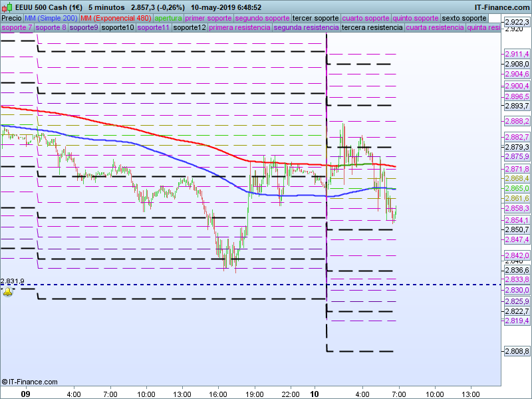
Task: Click the 2.842,0 price tag
Action: click(517, 255)
